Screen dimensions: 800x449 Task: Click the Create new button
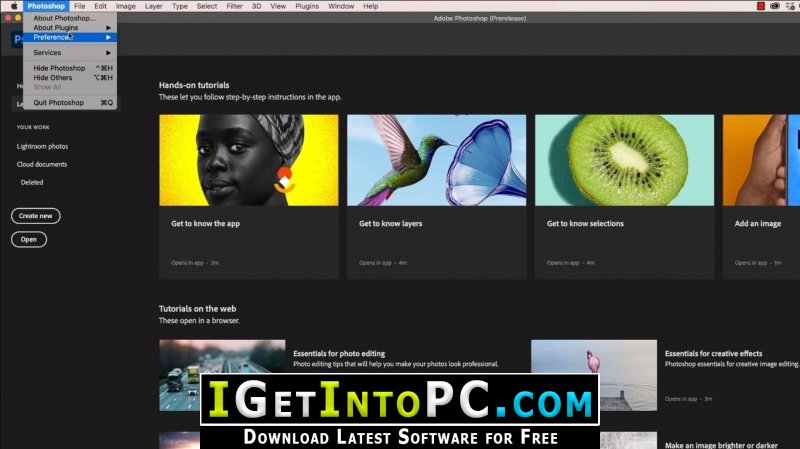pos(36,216)
